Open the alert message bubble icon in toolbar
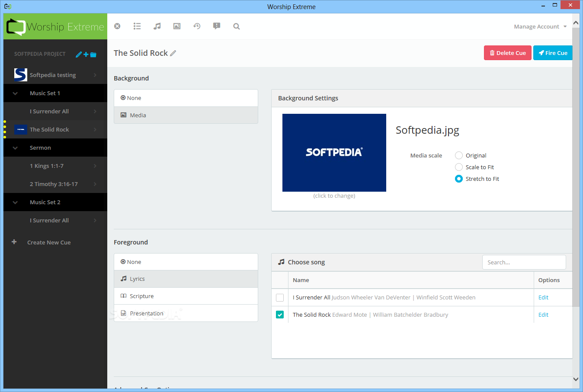Image resolution: width=583 pixels, height=392 pixels. [x=217, y=26]
